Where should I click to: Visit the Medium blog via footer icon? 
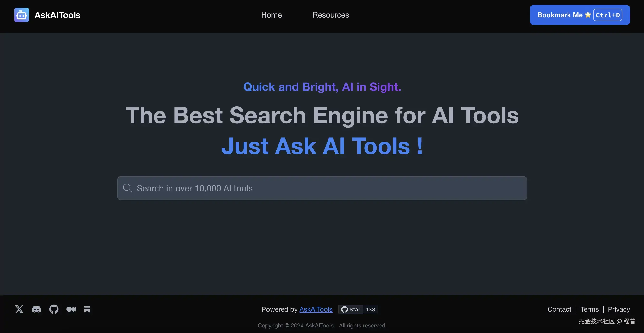(71, 309)
